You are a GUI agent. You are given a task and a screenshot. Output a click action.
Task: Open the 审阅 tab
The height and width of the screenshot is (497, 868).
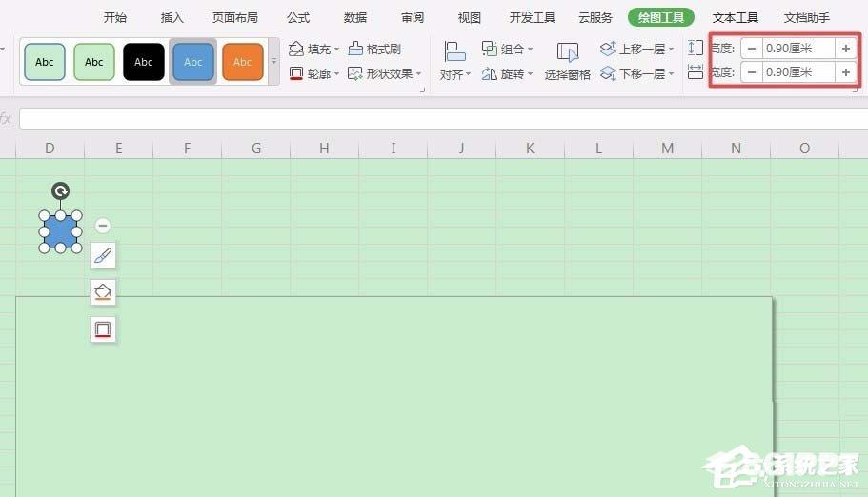(x=413, y=18)
